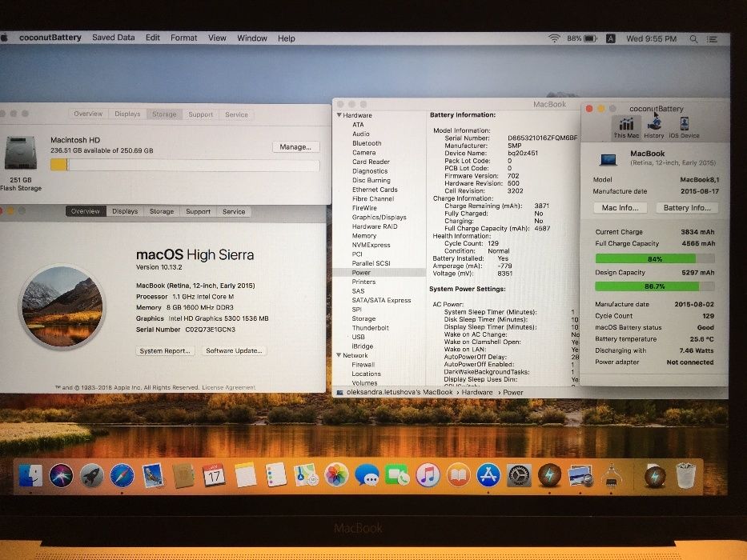Open Notification Center list icon
This screenshot has width=747, height=560.
(713, 39)
